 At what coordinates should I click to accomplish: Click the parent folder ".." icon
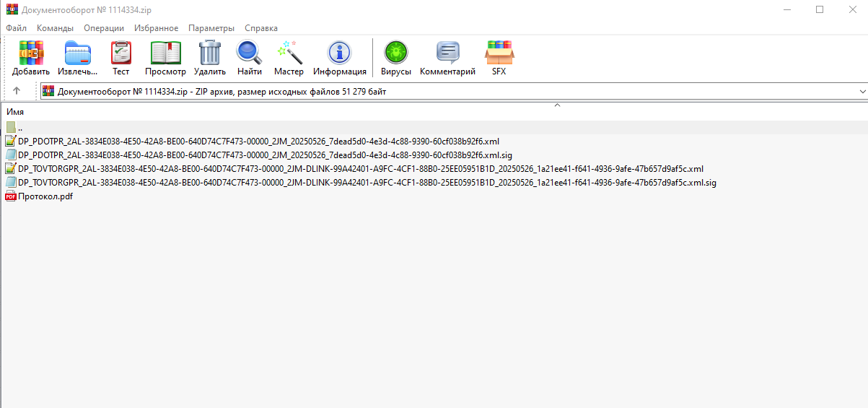(11, 128)
